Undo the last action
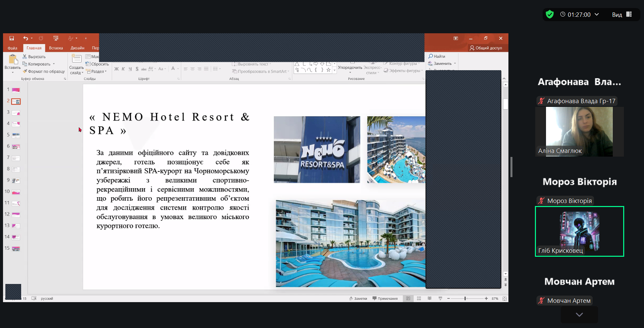Image resolution: width=644 pixels, height=328 pixels. tap(26, 38)
